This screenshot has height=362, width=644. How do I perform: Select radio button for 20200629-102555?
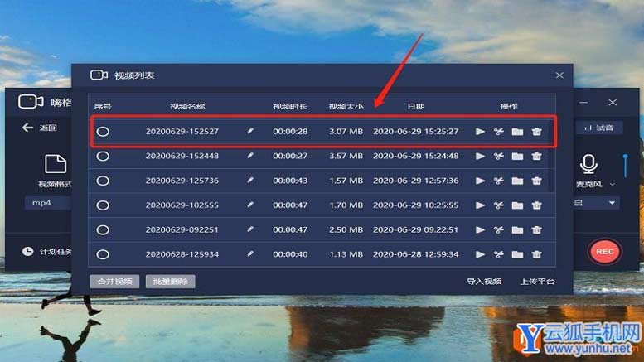click(x=103, y=205)
